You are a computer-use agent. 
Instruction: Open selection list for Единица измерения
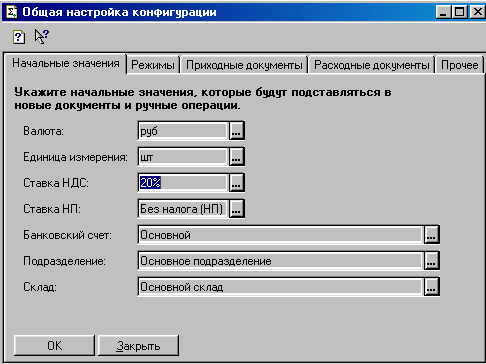coord(236,157)
